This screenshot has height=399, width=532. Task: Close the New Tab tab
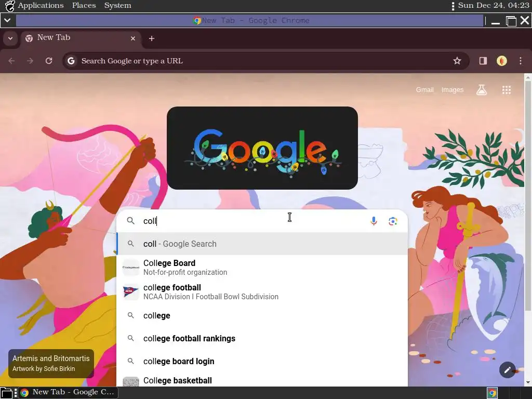pos(133,38)
